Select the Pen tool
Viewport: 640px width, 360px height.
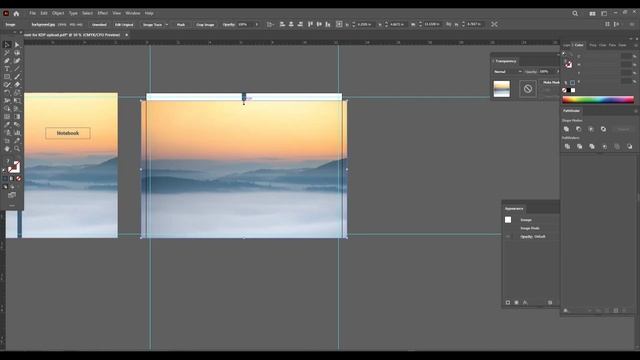coord(7,60)
